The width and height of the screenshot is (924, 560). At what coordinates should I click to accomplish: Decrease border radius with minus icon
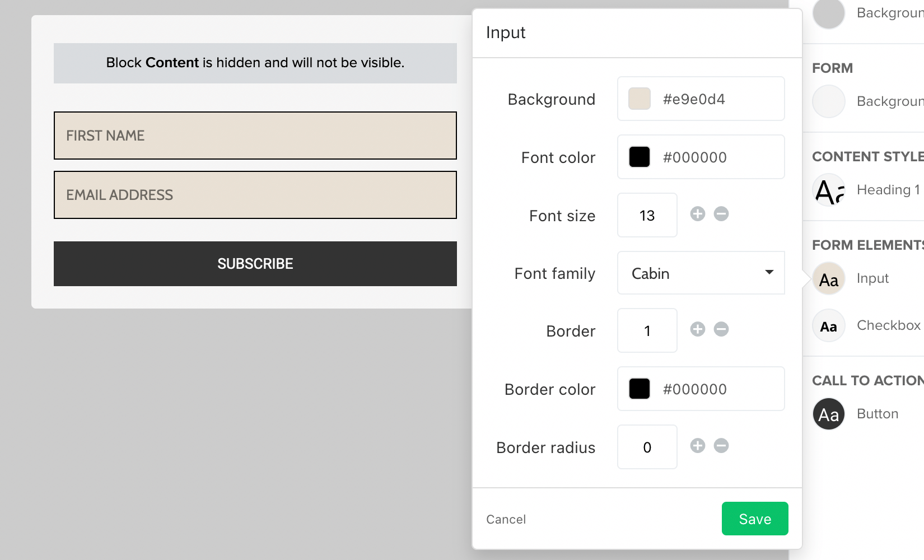721,446
